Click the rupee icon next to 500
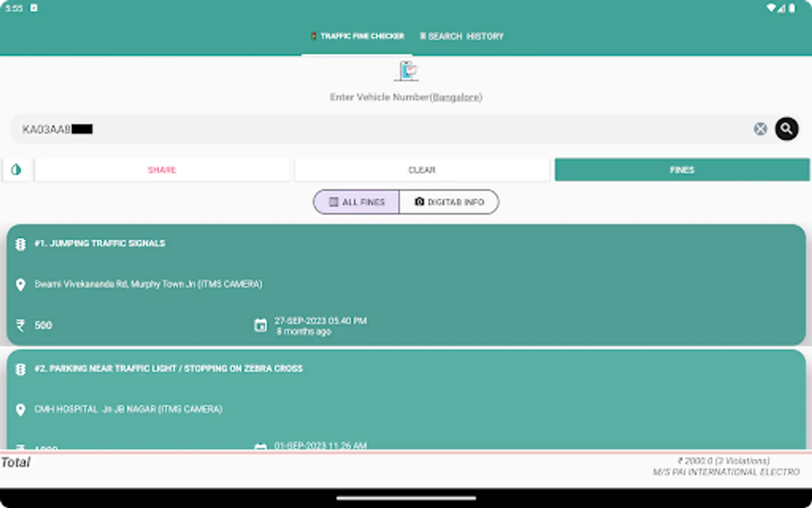The height and width of the screenshot is (508, 812). coord(21,325)
